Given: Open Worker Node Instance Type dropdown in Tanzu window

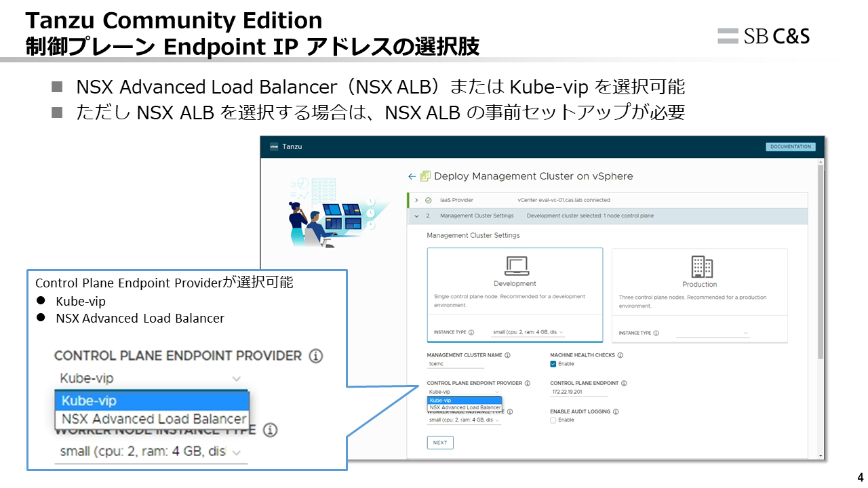Looking at the screenshot, I should (464, 420).
